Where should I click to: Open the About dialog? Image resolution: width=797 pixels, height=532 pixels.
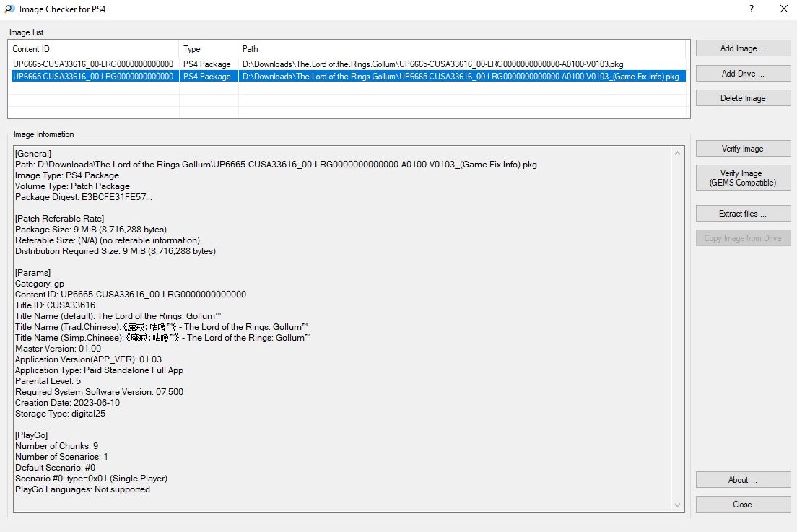point(743,479)
